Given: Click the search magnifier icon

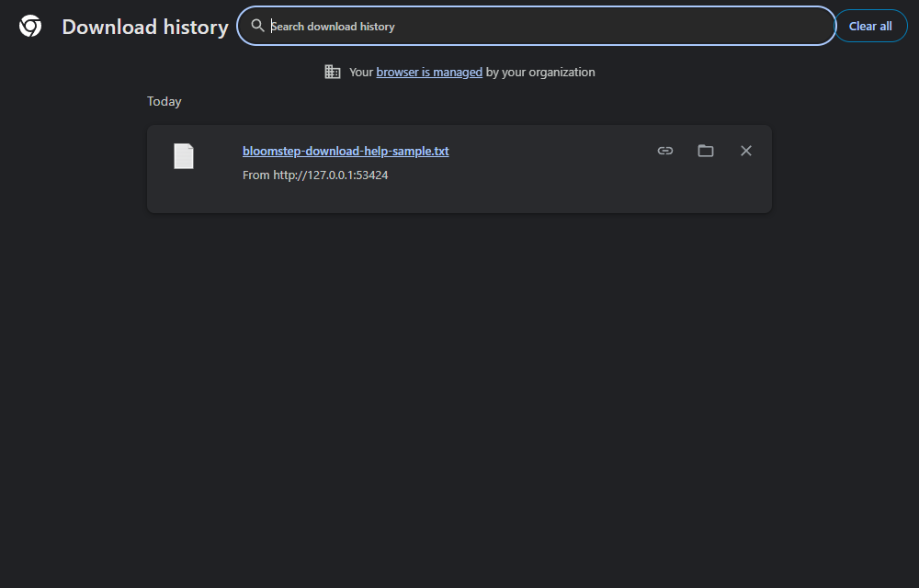Looking at the screenshot, I should coord(257,26).
